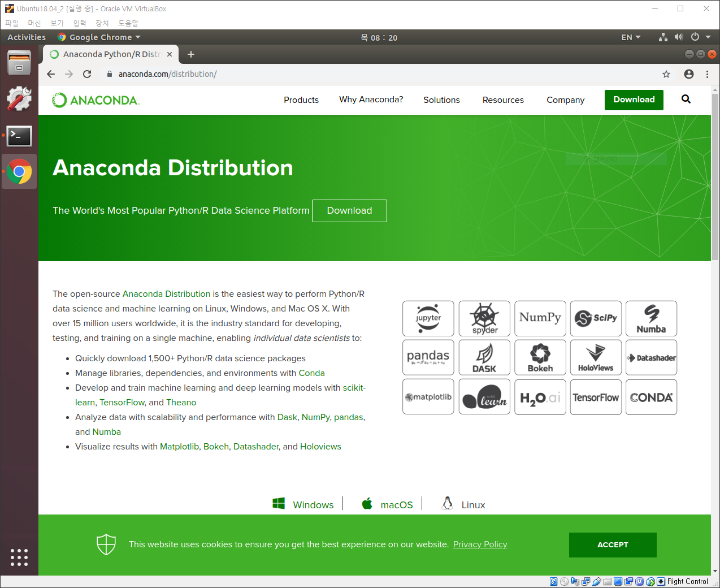Open the Resources navigation menu
The width and height of the screenshot is (720, 588).
(x=503, y=100)
